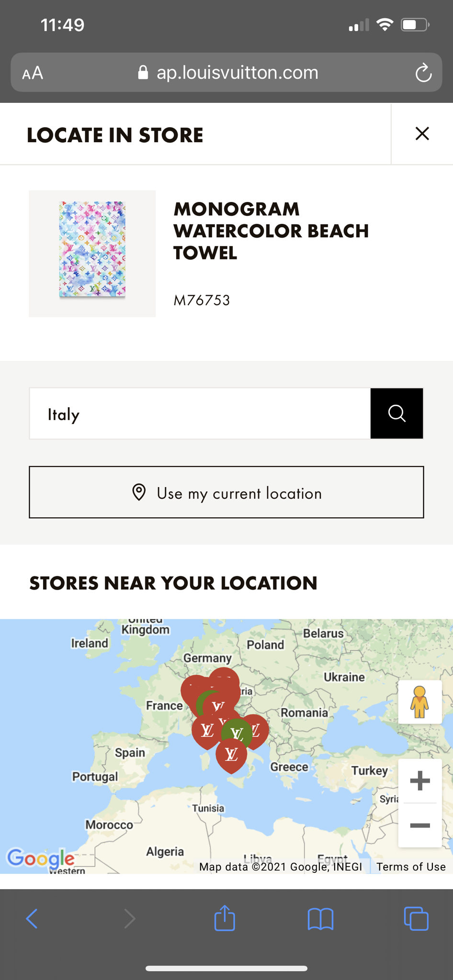Open the beach towel product thumbnail
The width and height of the screenshot is (453, 980).
tap(92, 254)
